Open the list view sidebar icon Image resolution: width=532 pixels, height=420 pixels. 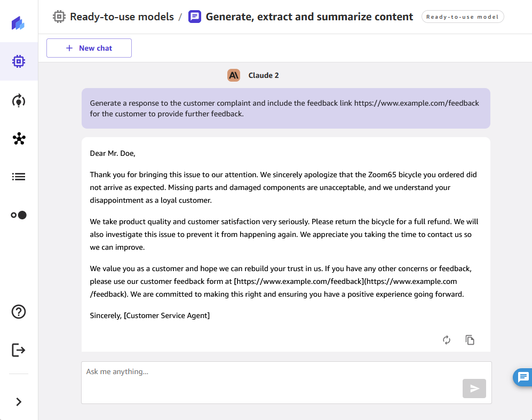pos(19,177)
